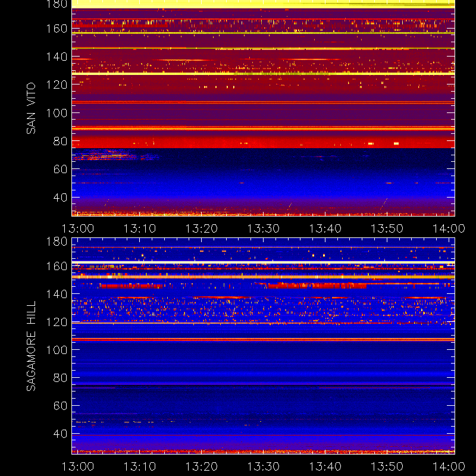The image size is (476, 476).
Task: Click inside the Sagamore Hill spectrogram plot
Action: click(x=263, y=346)
